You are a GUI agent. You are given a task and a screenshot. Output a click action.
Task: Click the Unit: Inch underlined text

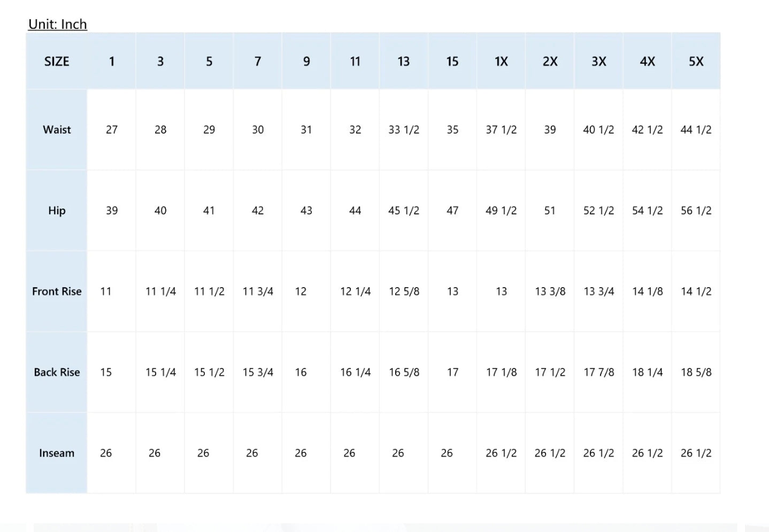[x=58, y=25]
